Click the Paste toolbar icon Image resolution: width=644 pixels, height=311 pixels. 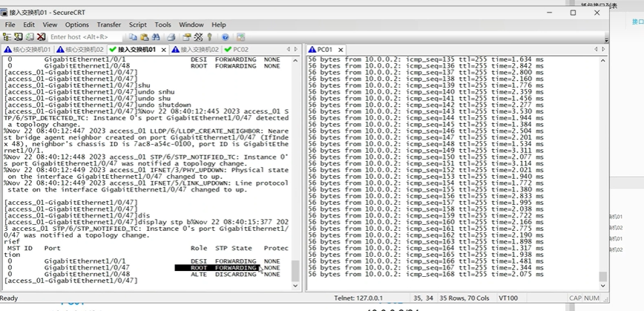pyautogui.click(x=144, y=37)
